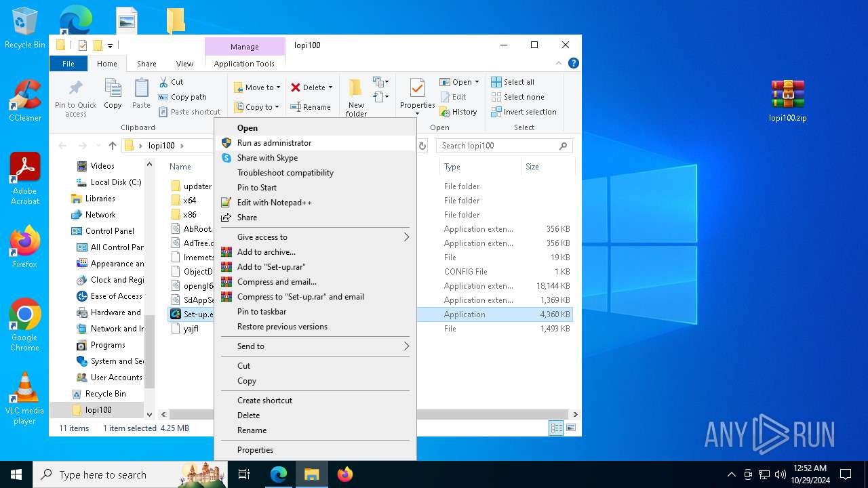
Task: Open lopi100.zip on the desktop
Action: pos(787,101)
